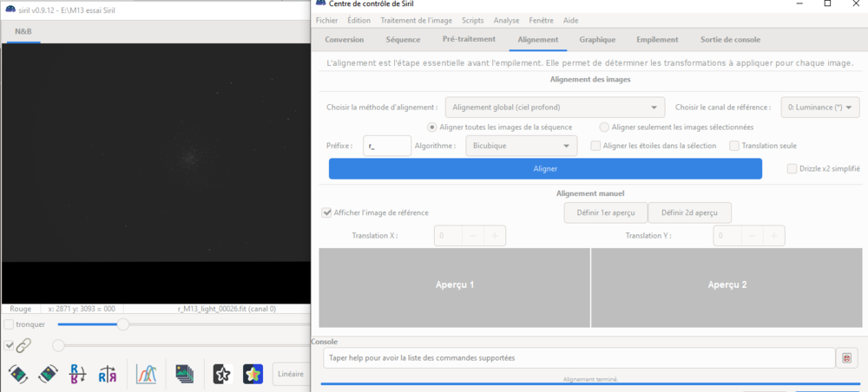Viewport: 868px width, 392px height.
Task: Open the Scripts menu
Action: point(473,21)
